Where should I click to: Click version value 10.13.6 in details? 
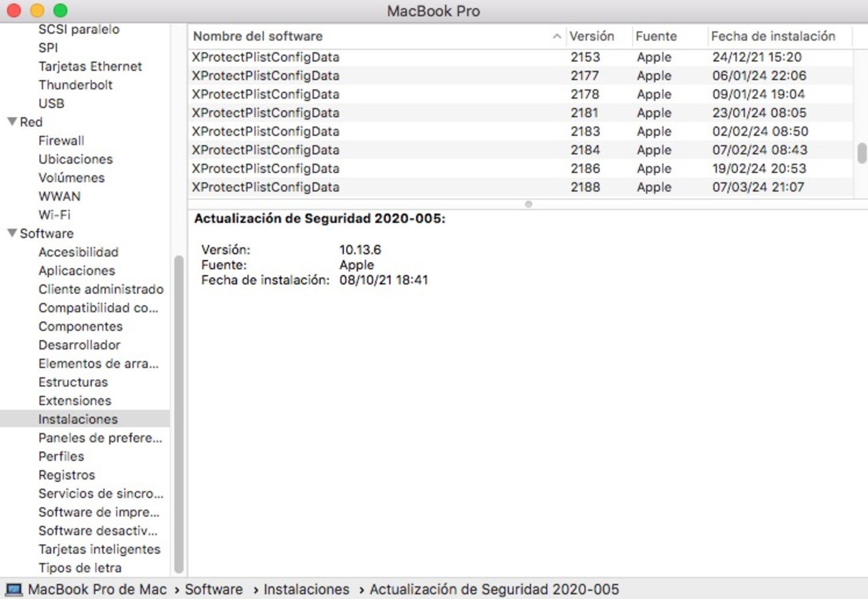(x=360, y=249)
